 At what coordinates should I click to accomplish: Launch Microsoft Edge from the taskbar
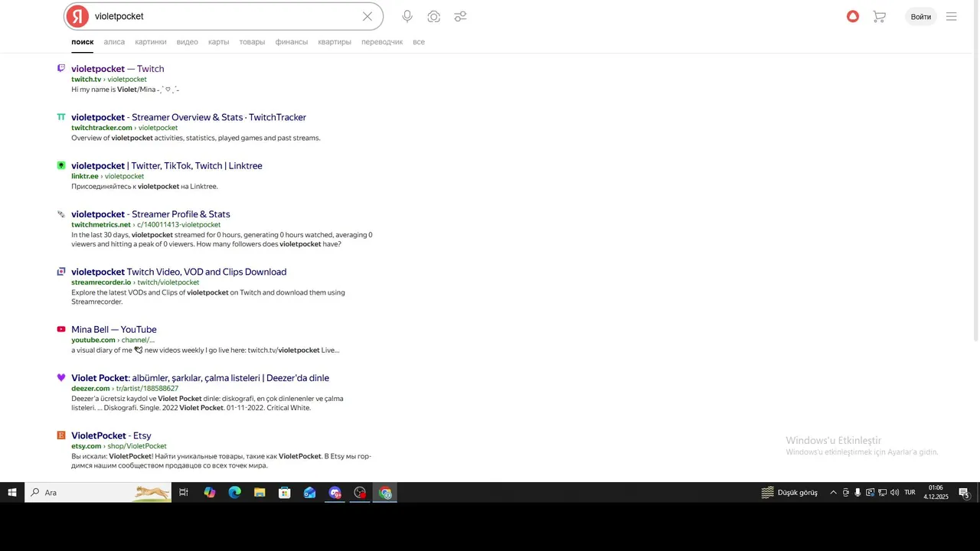[234, 493]
